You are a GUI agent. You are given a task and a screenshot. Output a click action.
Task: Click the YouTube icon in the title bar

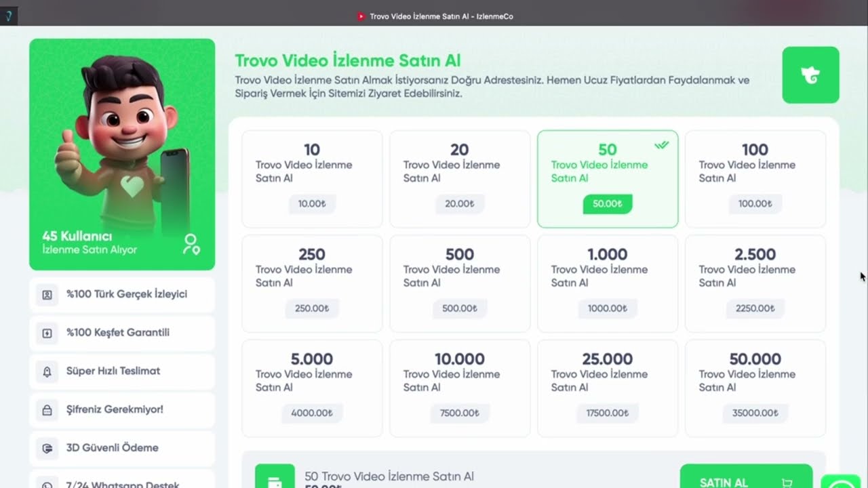click(x=361, y=16)
